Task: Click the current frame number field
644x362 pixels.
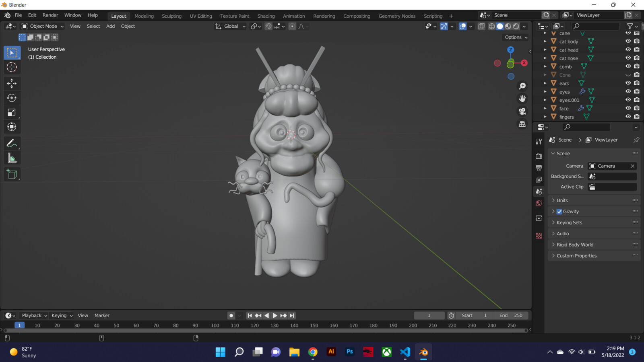Action: pyautogui.click(x=429, y=315)
